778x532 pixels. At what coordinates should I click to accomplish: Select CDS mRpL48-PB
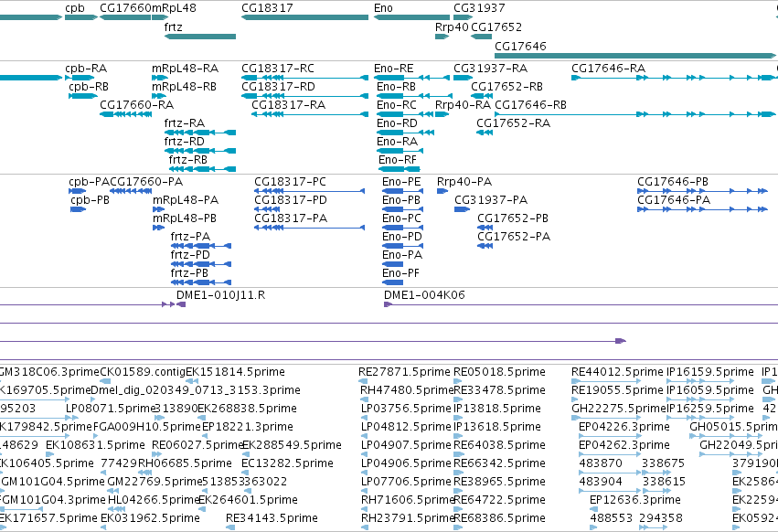159,228
